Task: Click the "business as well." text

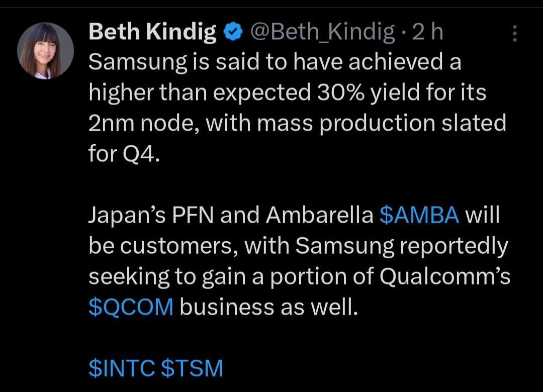Action: tap(268, 308)
